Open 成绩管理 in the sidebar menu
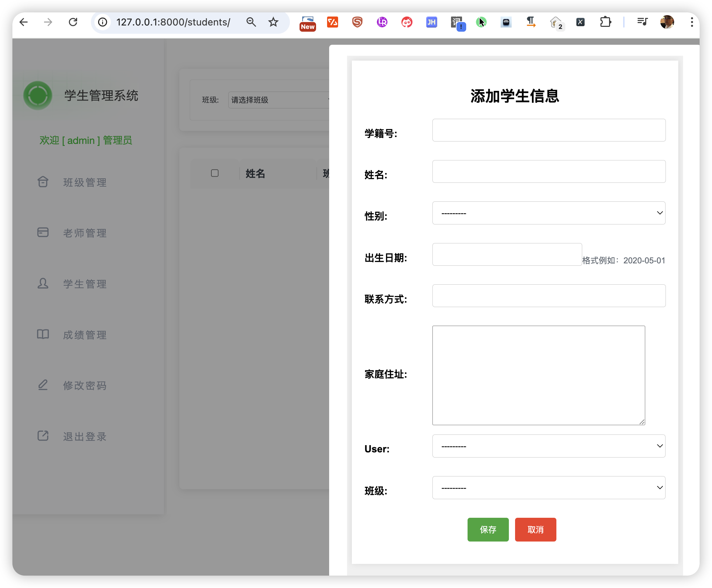The height and width of the screenshot is (588, 712). pos(85,335)
